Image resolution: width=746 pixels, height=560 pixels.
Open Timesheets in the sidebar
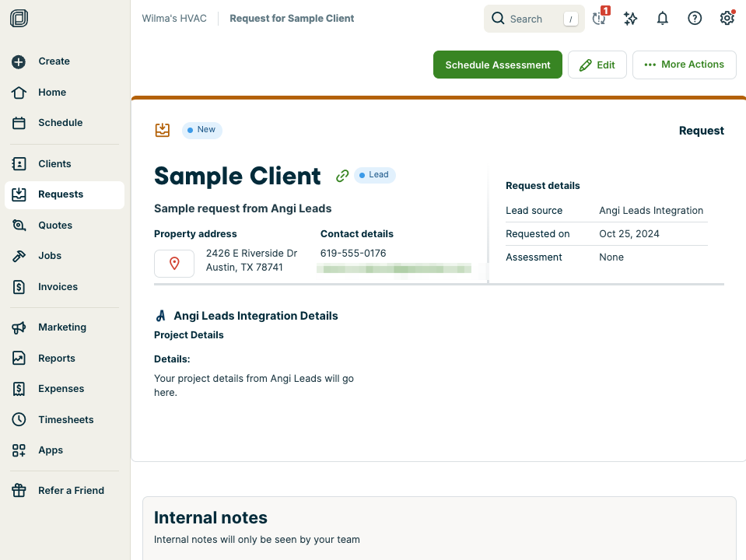pos(65,420)
